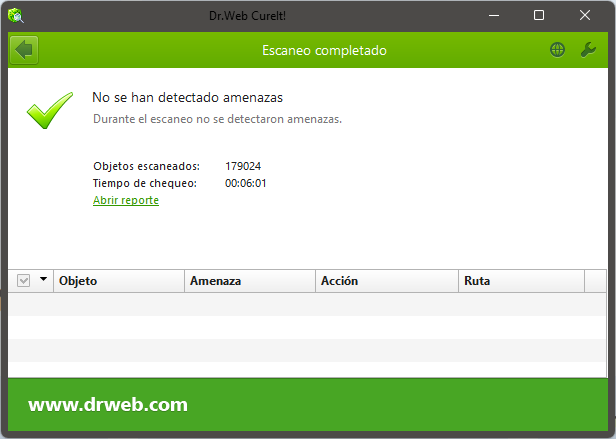The height and width of the screenshot is (439, 616).
Task: Sort by the Objeto column header
Action: 119,281
